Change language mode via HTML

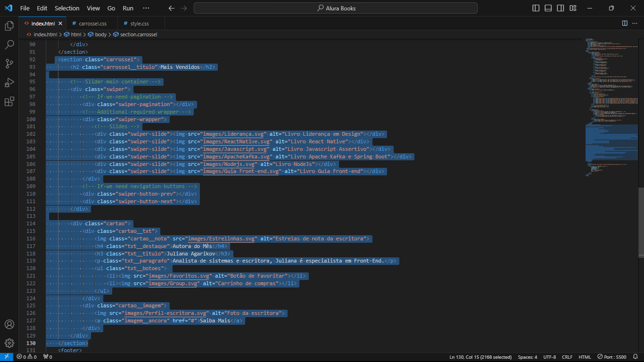(x=585, y=357)
